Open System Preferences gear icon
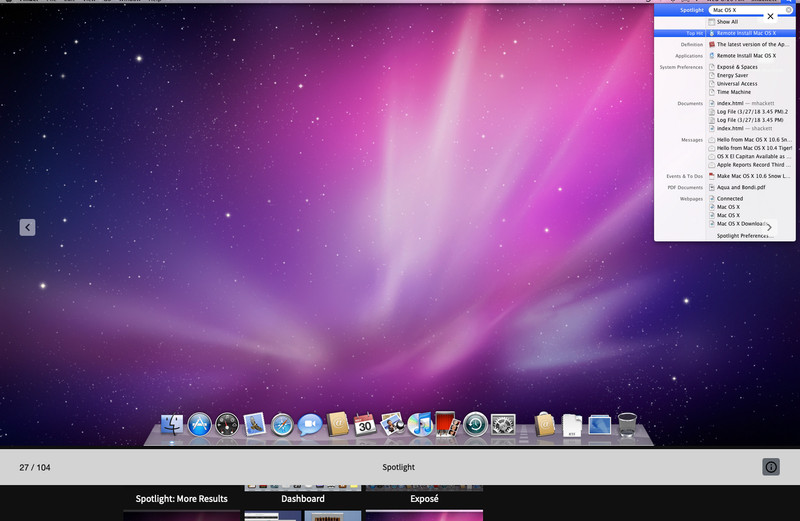 coord(503,425)
